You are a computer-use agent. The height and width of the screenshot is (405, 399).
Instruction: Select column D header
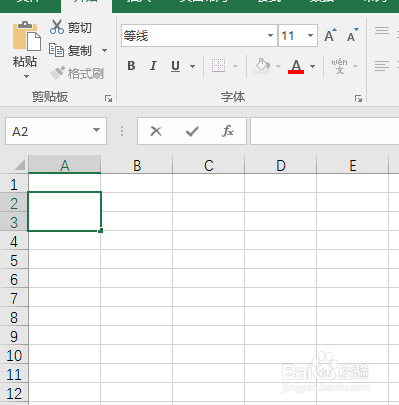pos(281,165)
